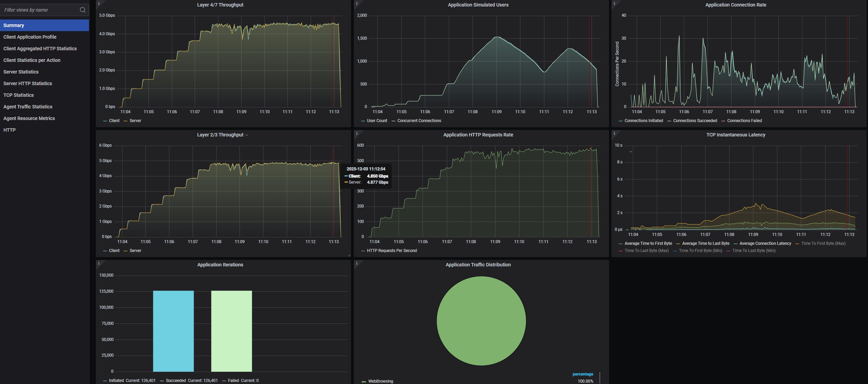868x384 pixels.
Task: Click the search icon in filter box
Action: (82, 10)
